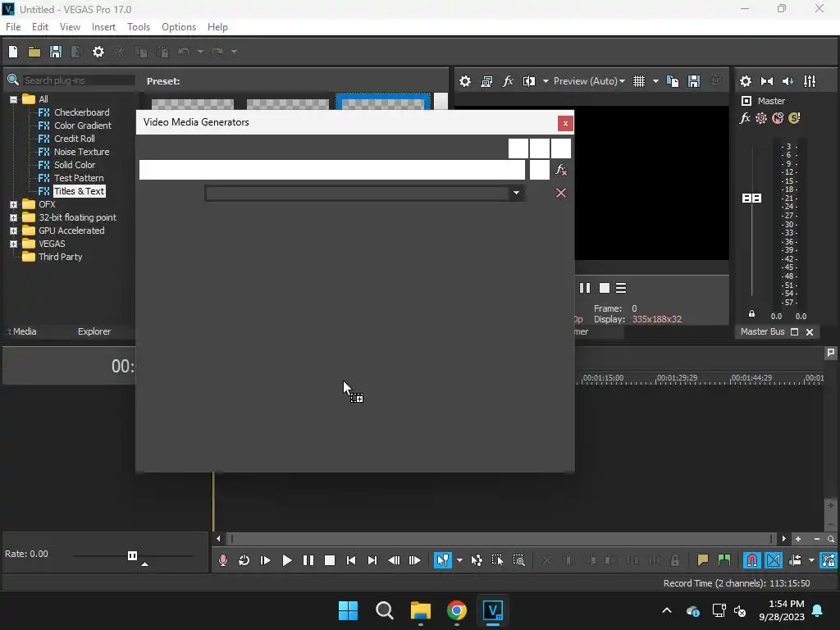
Task: Open the Tools menu
Action: coord(139,27)
